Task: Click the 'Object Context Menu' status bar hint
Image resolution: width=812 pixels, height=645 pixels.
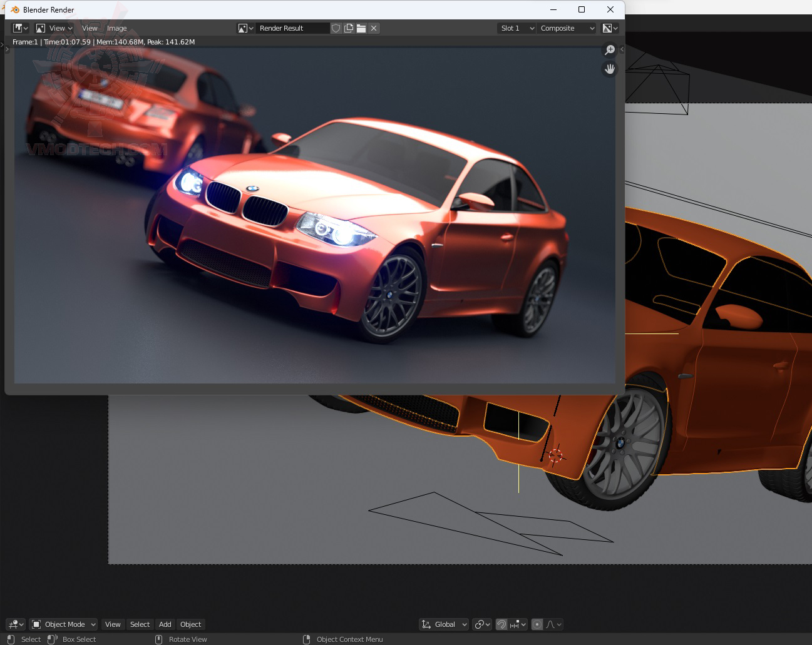Action: [x=349, y=639]
